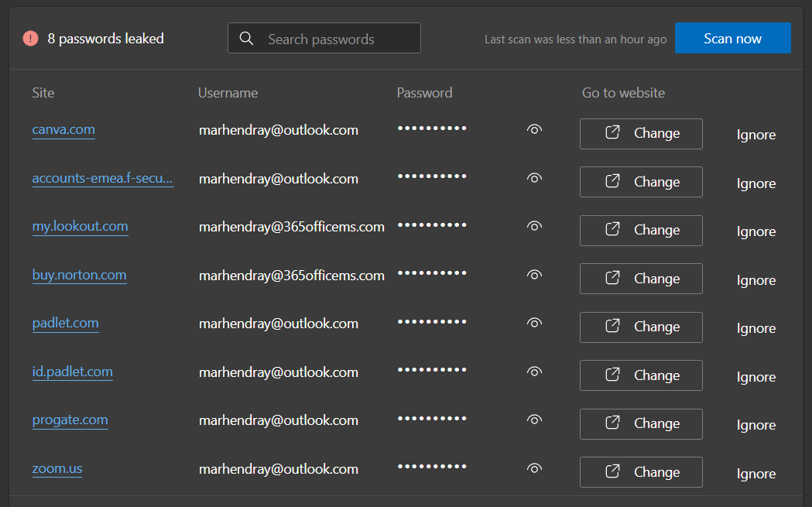The image size is (812, 507).
Task: Ignore the zoom.us leak warning
Action: pos(755,474)
